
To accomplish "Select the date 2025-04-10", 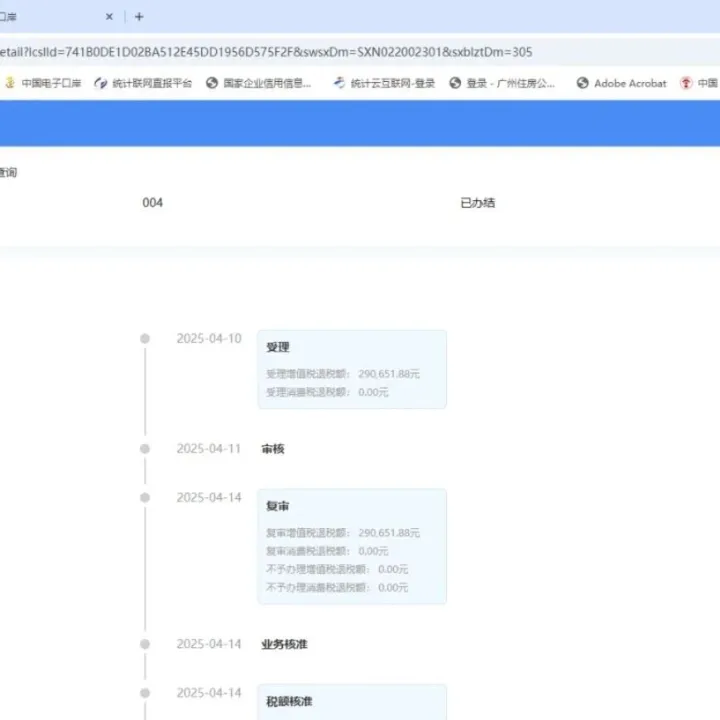I will pyautogui.click(x=209, y=338).
